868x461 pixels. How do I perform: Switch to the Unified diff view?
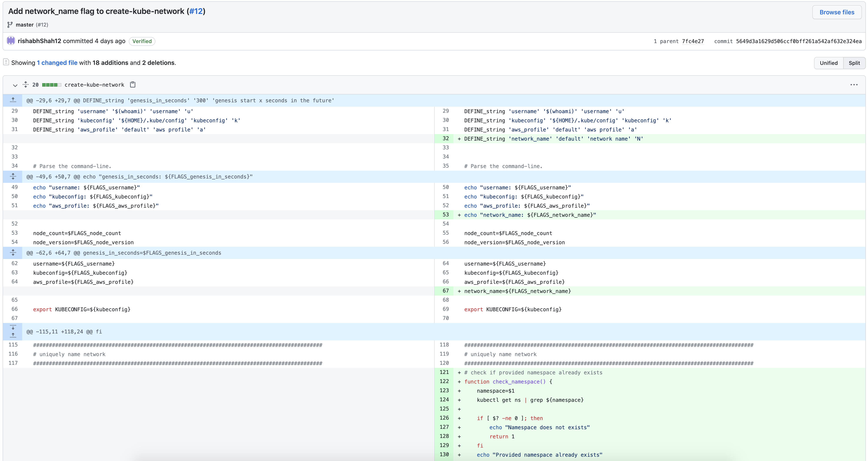pyautogui.click(x=828, y=63)
